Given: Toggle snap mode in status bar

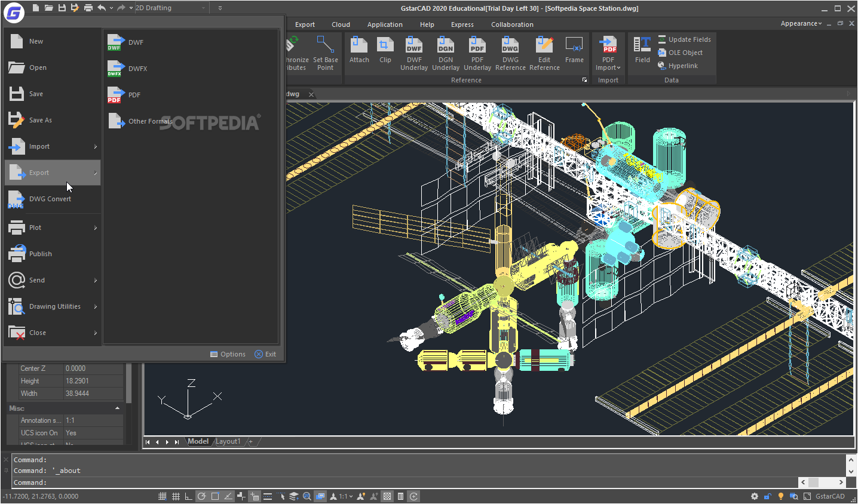Looking at the screenshot, I should (x=163, y=496).
